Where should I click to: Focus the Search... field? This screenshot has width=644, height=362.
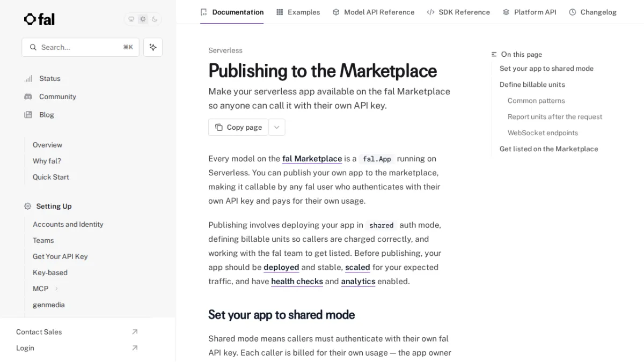pos(80,47)
